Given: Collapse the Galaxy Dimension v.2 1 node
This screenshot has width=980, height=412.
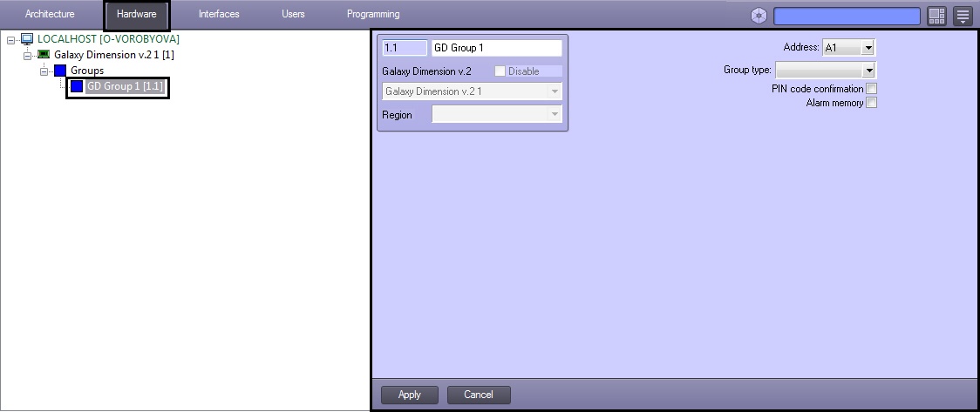Looking at the screenshot, I should 28,56.
